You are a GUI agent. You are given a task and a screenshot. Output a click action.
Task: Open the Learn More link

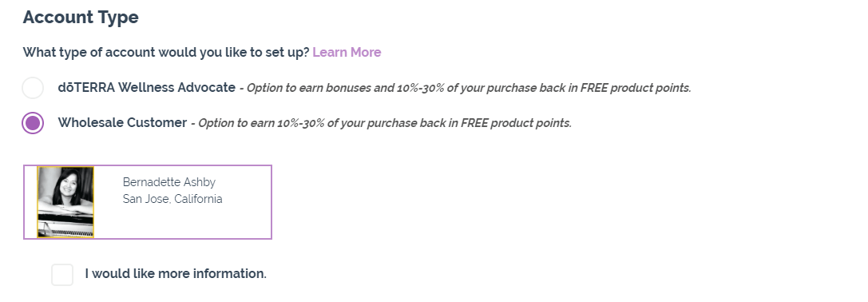[x=347, y=52]
